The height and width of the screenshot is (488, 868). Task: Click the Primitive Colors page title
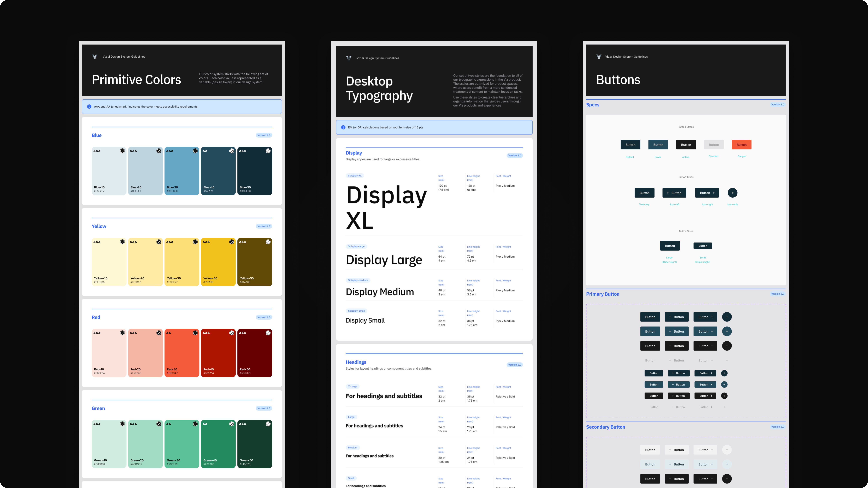136,80
